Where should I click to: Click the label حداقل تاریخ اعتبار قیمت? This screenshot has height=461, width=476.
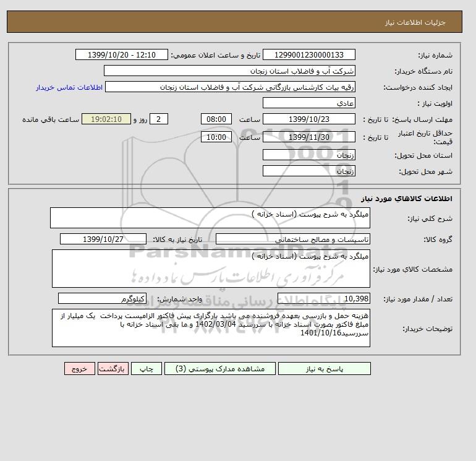425,137
